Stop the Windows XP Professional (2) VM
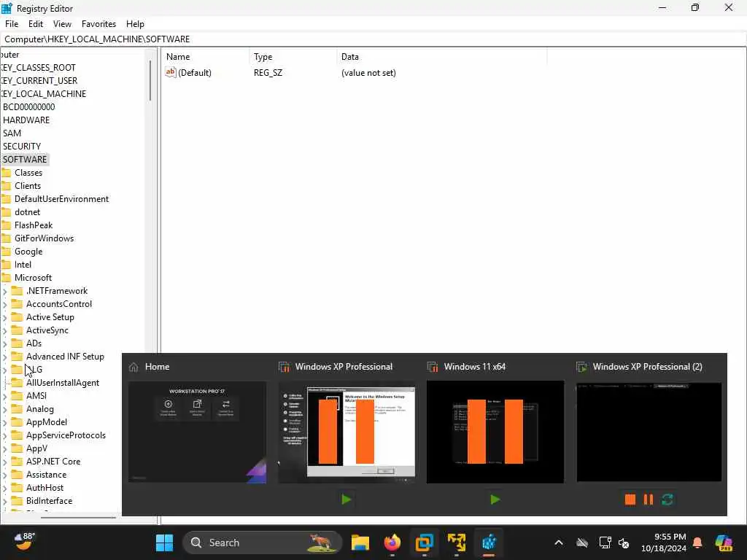This screenshot has height=560, width=747. 630,499
